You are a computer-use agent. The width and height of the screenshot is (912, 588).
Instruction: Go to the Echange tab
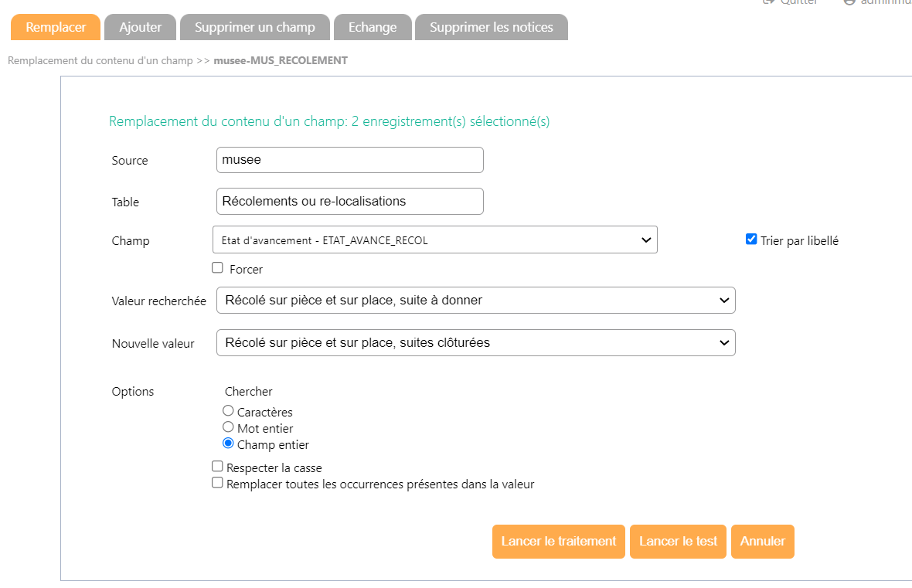coord(372,27)
